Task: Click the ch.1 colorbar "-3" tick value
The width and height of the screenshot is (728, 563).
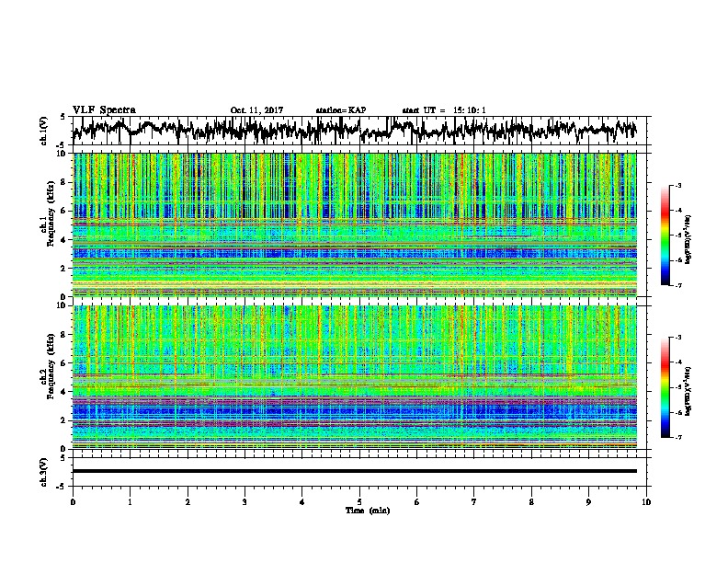Action: [x=677, y=185]
